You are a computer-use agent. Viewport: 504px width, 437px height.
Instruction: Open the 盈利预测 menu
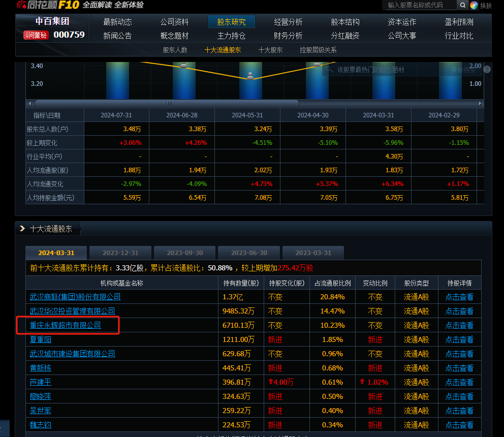459,22
